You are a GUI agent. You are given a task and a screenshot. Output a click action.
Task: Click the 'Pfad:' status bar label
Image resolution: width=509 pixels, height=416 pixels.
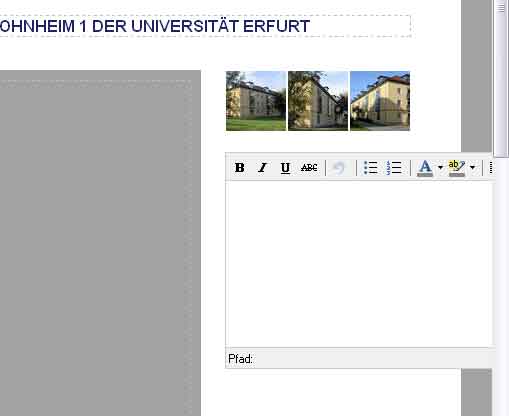240,359
